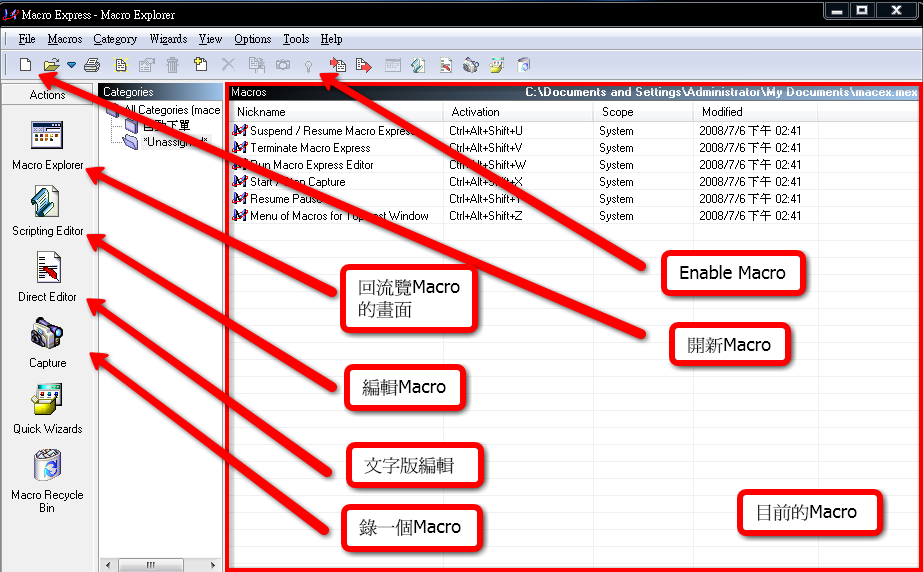923x572 pixels.
Task: Sort macros by Activation column header
Action: tap(518, 112)
